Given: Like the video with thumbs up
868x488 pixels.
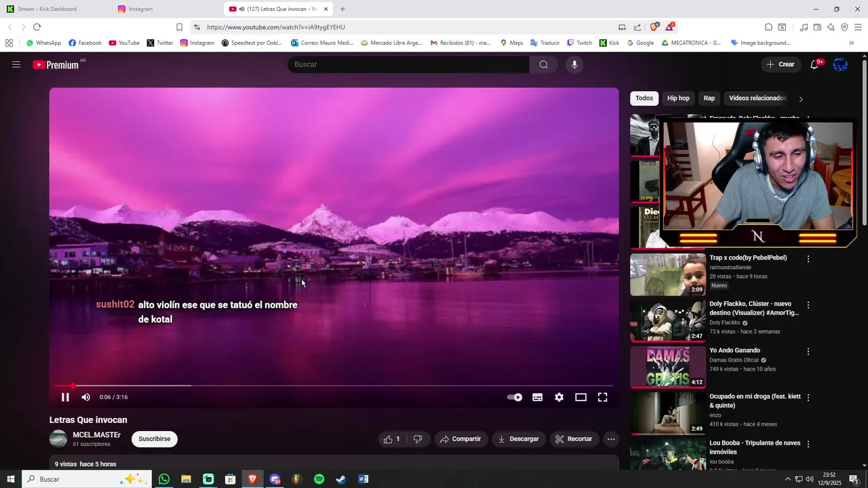Looking at the screenshot, I should point(392,439).
